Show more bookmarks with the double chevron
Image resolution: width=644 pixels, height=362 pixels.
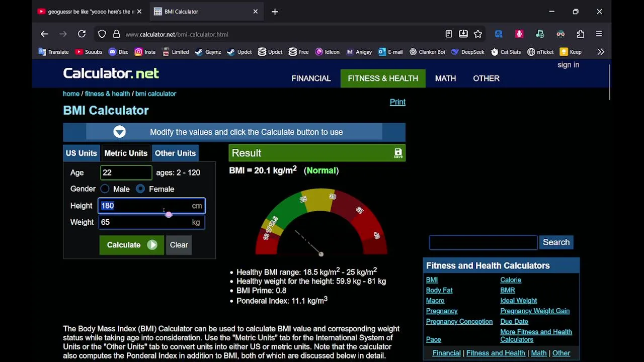point(601,52)
